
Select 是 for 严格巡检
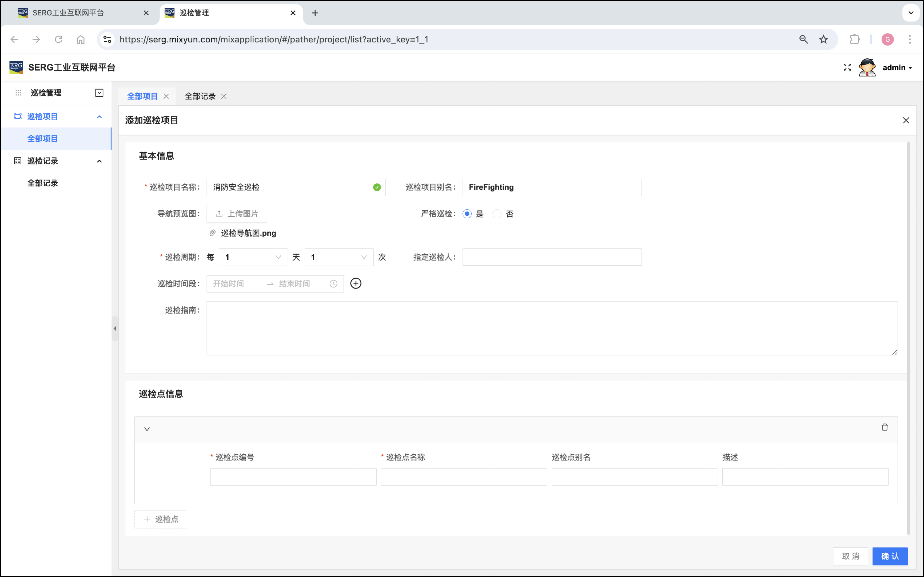pos(467,214)
